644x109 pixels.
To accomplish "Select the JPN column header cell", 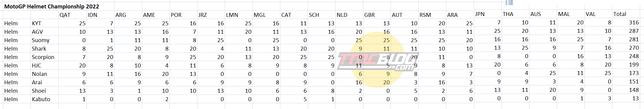I will [x=488, y=14].
